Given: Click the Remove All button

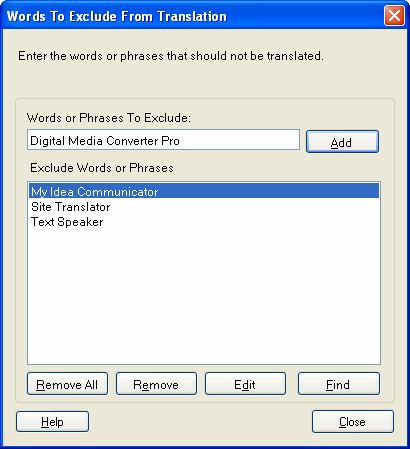Looking at the screenshot, I should click(x=67, y=384).
